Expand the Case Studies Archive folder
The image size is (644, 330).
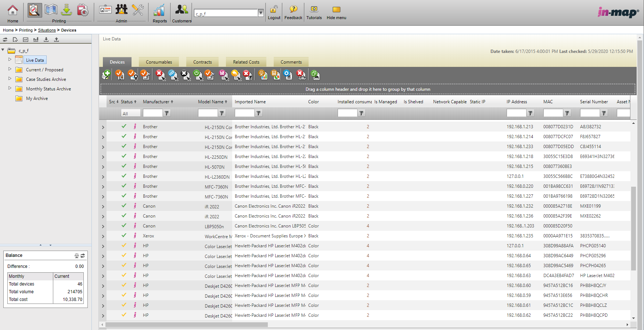[x=10, y=78]
